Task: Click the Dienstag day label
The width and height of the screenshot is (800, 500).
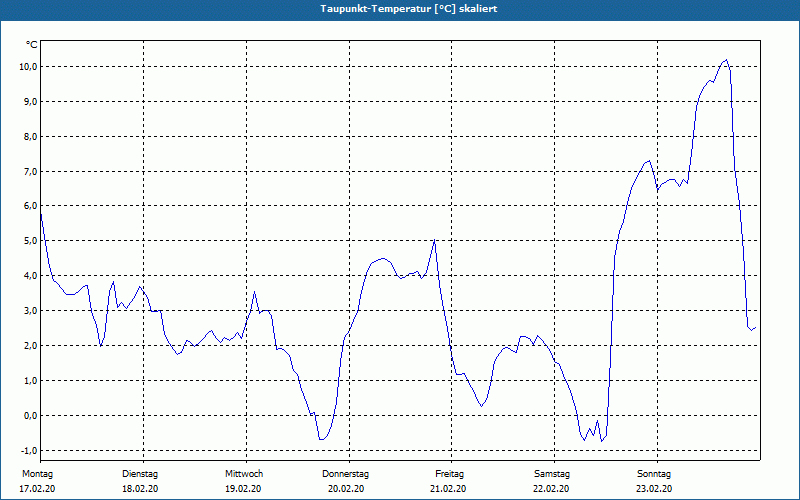Action: 140,474
